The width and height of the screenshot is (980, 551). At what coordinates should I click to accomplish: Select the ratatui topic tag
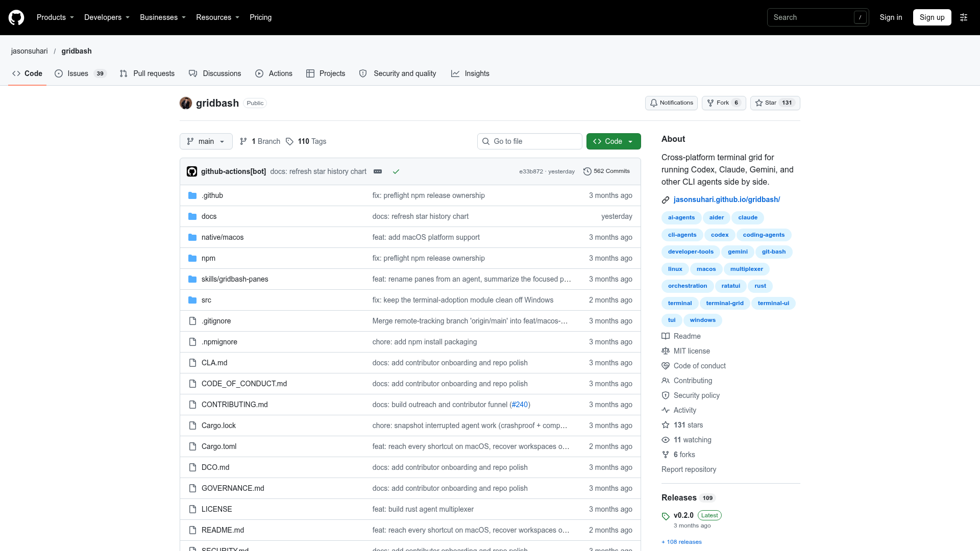[x=731, y=286]
